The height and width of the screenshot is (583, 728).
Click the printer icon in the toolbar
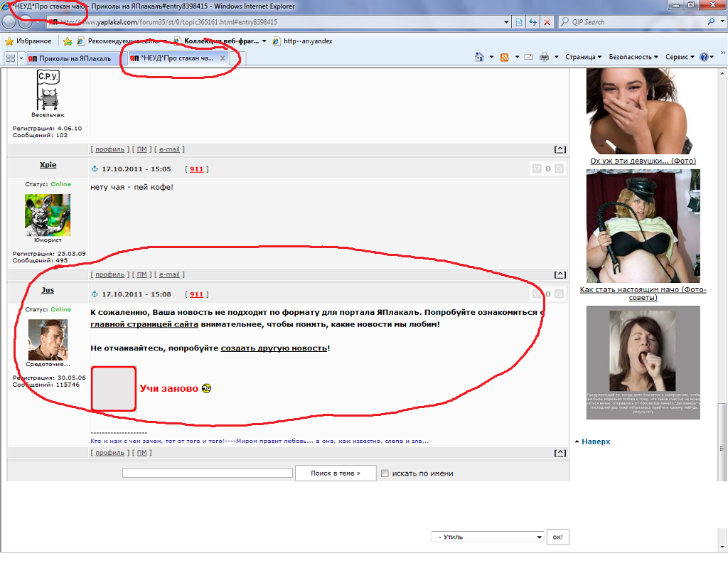point(544,57)
